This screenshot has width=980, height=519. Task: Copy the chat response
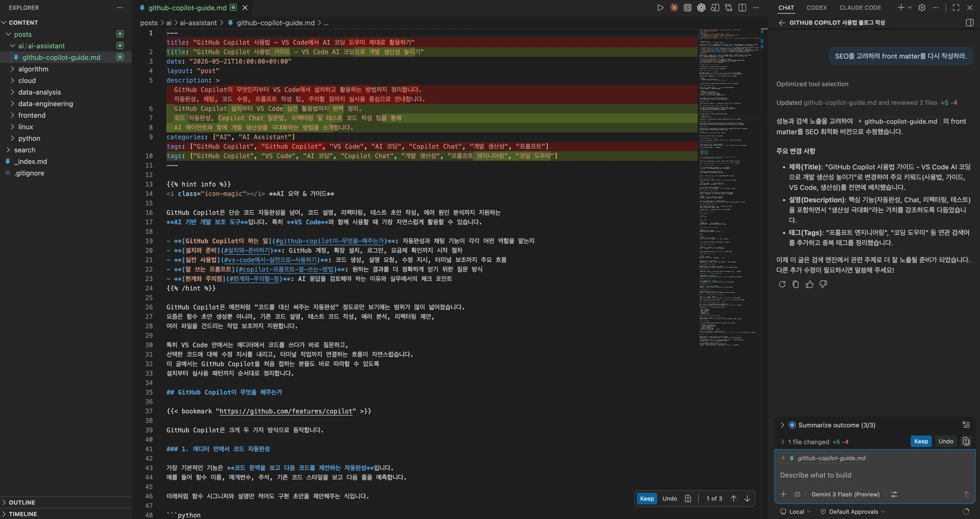[796, 284]
